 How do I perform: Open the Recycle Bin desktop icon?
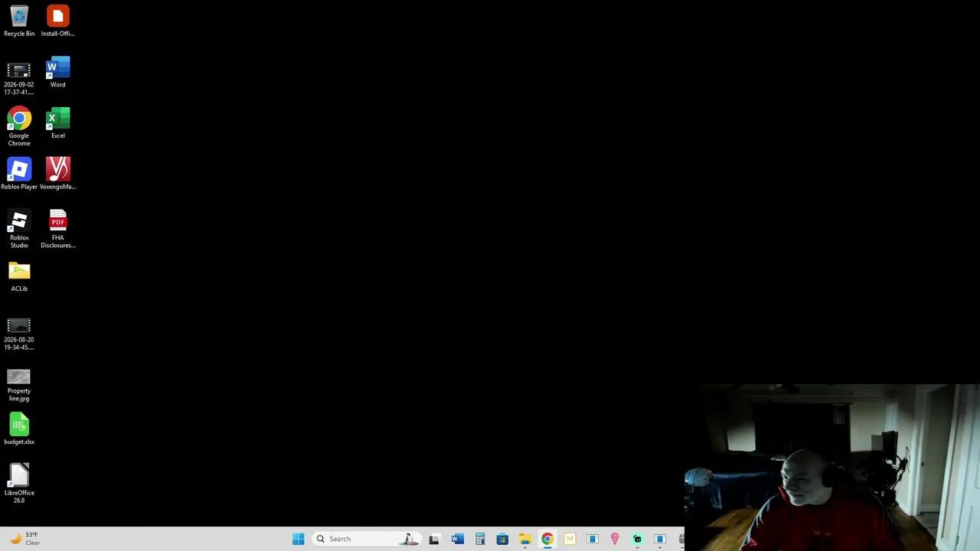(19, 21)
